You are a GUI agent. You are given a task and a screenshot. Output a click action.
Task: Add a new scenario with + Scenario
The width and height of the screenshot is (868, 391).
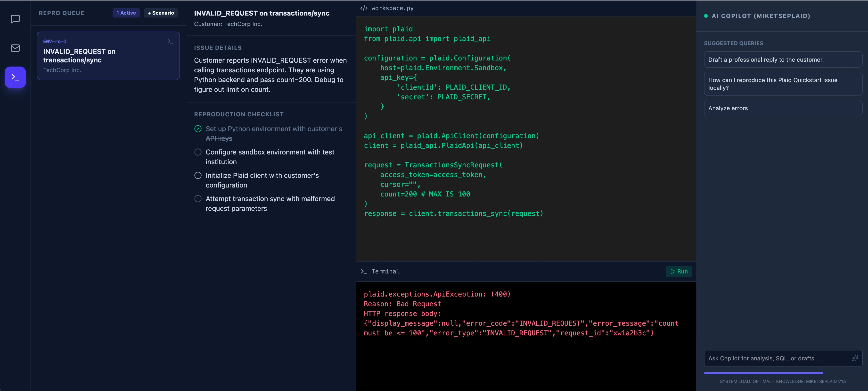[161, 13]
